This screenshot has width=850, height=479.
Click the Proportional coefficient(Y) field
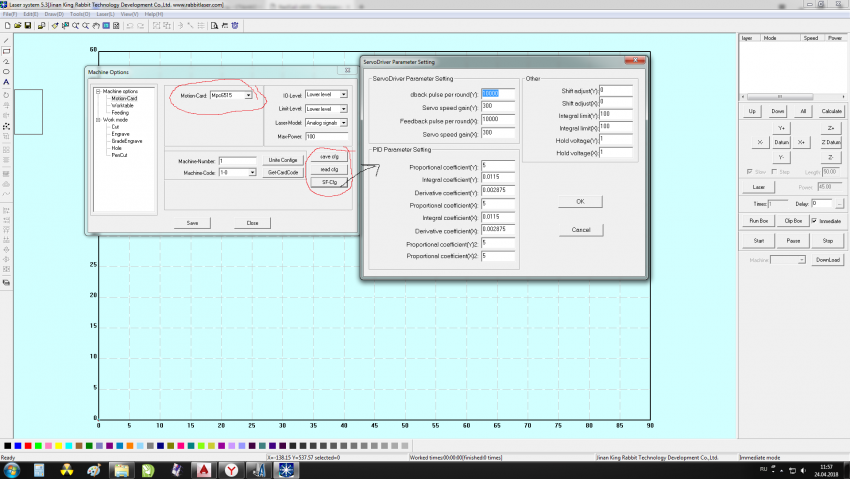click(x=498, y=165)
